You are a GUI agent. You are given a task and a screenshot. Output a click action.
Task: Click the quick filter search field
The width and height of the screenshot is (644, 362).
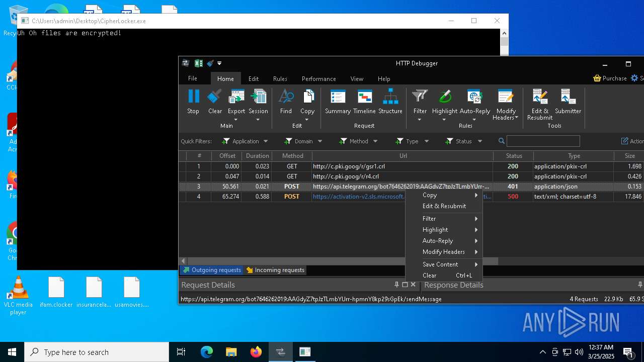(x=543, y=141)
